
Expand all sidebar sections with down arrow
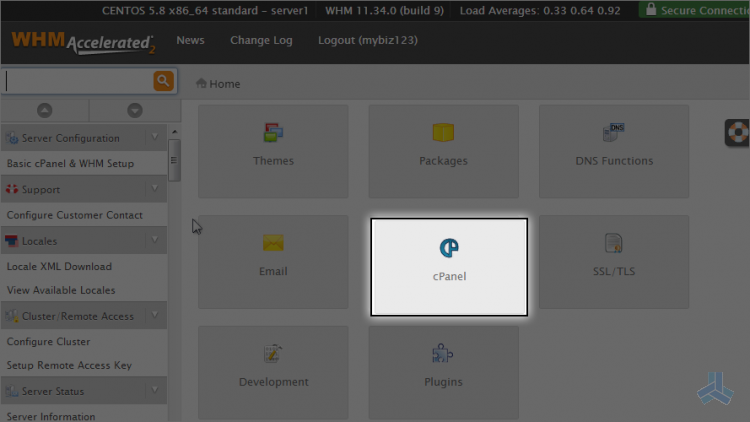point(135,111)
